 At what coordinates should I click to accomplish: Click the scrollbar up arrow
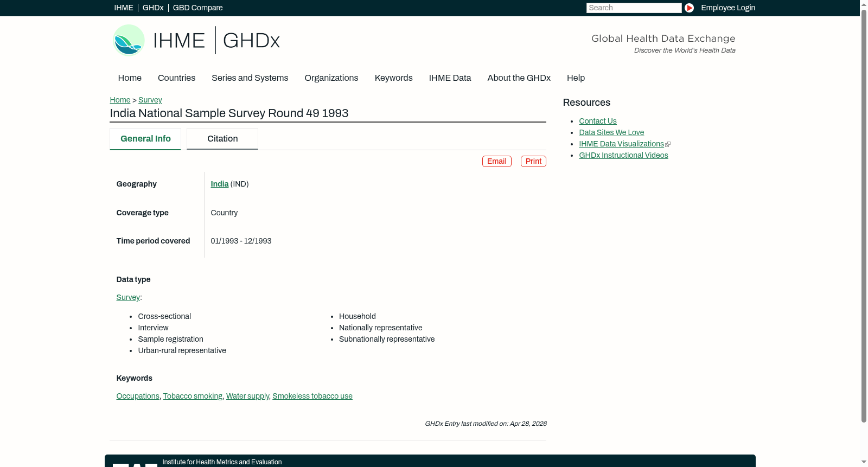pyautogui.click(x=864, y=4)
